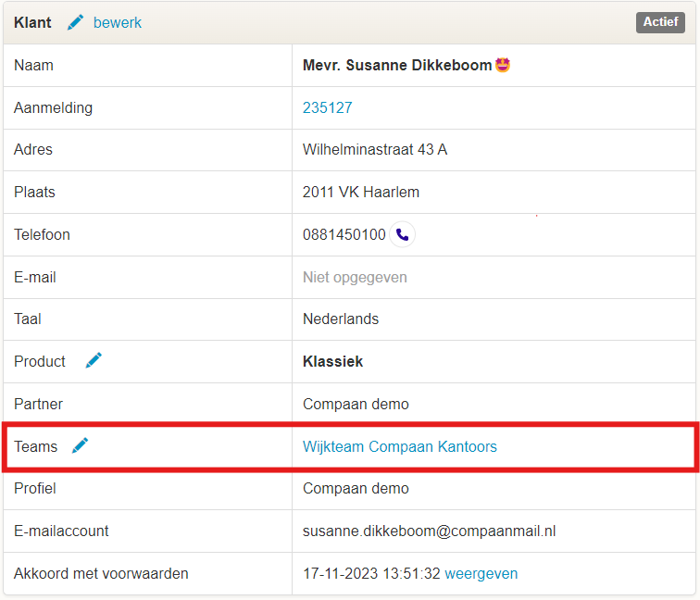
Task: Click the Partner row label
Action: (x=38, y=404)
